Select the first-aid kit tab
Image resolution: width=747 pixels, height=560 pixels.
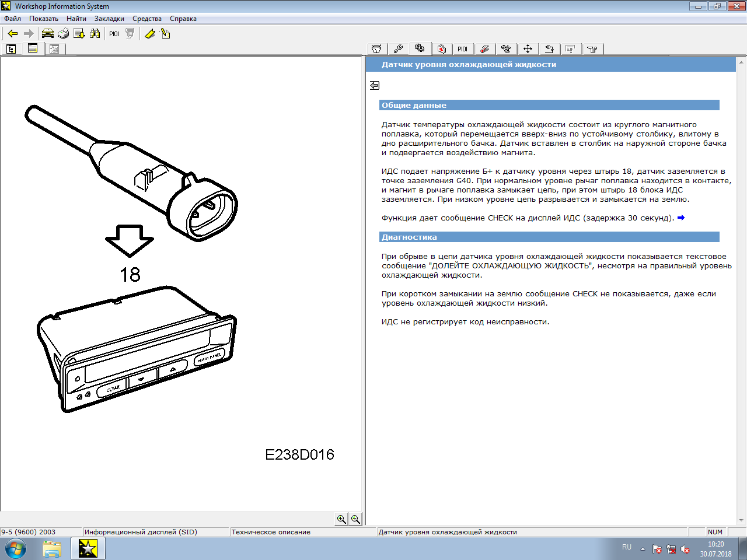pos(442,49)
